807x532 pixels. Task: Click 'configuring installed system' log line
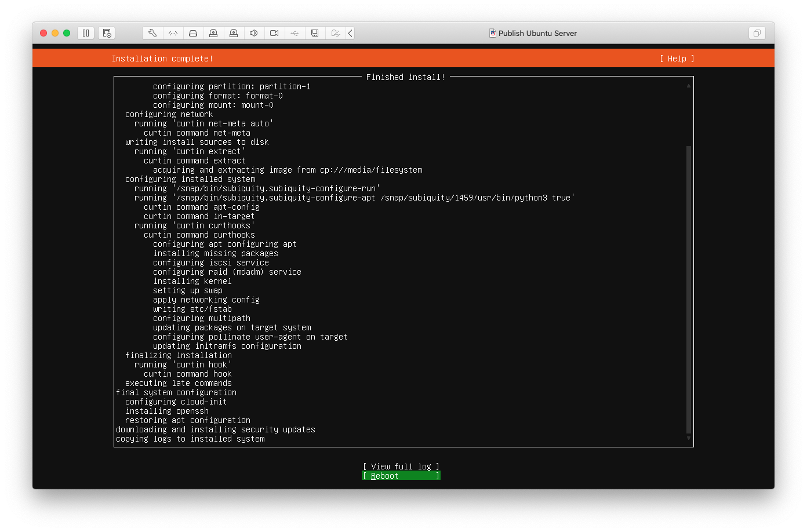[190, 179]
